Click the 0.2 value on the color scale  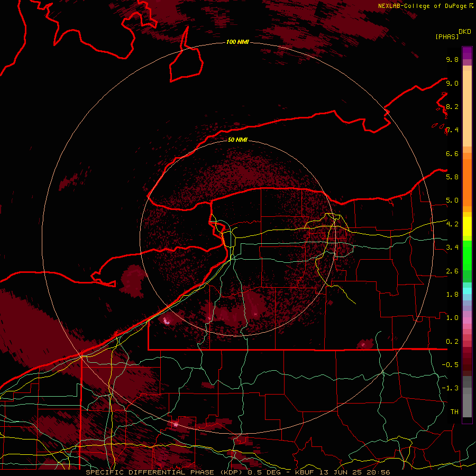(x=452, y=342)
